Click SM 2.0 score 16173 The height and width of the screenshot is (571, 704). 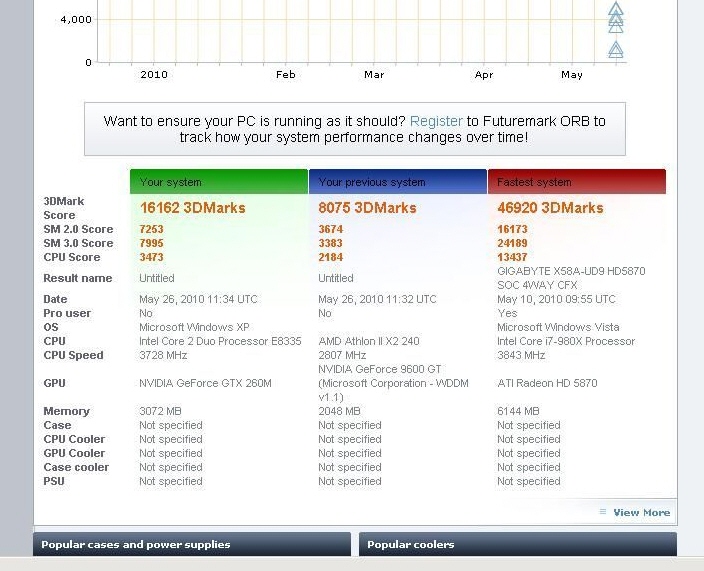(512, 229)
